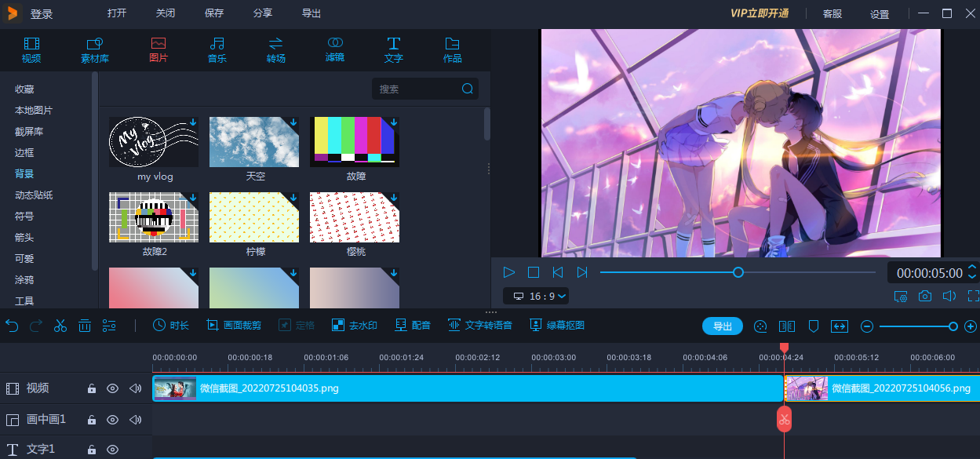
Task: Click the search magnifier icon
Action: tap(468, 89)
